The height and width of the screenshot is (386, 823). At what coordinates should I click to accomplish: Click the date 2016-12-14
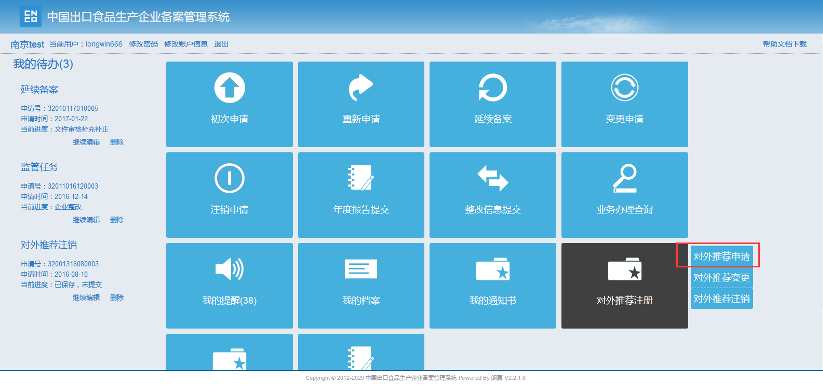(x=71, y=196)
